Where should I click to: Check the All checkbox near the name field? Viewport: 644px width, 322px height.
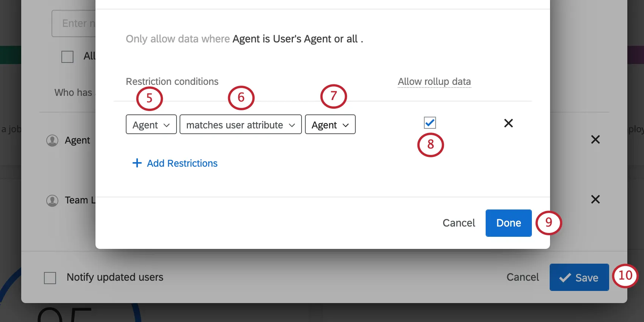coord(67,56)
